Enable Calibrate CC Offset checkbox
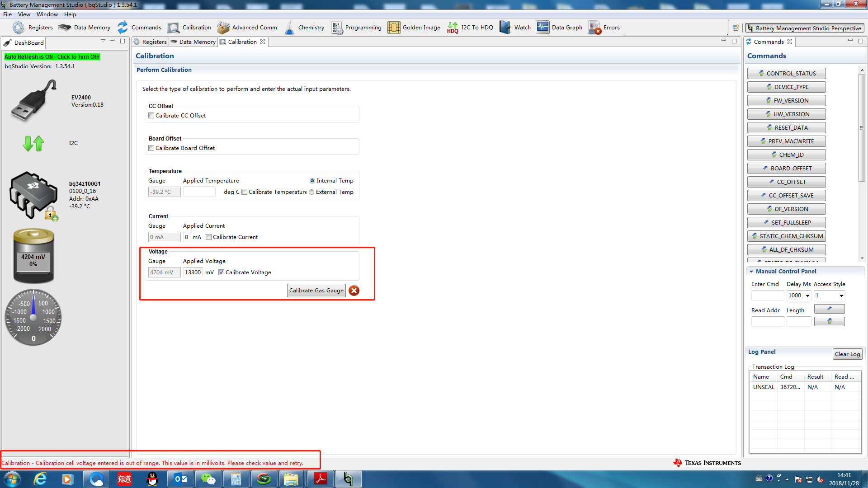Viewport: 868px width, 488px height. [151, 116]
